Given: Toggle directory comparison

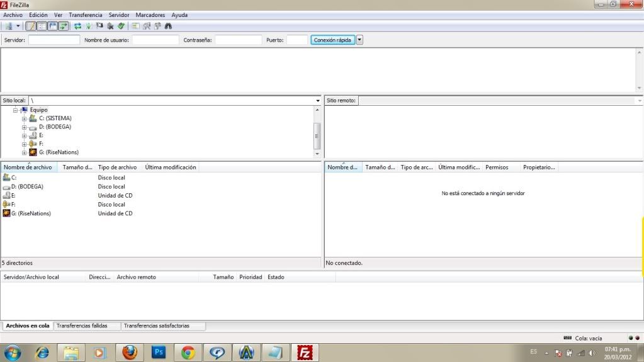Looking at the screenshot, I should [147, 26].
